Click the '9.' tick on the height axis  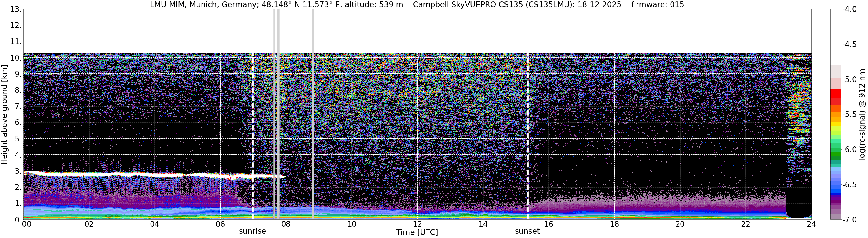pos(18,74)
